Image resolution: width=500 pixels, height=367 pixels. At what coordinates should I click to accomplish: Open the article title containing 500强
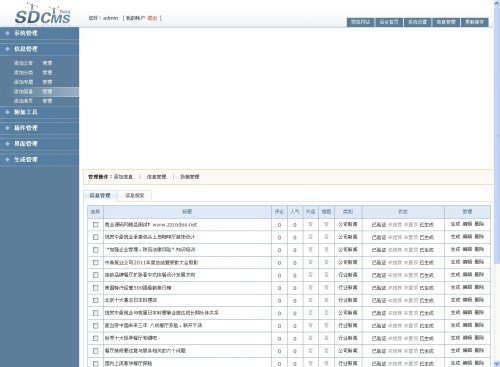[x=138, y=288]
